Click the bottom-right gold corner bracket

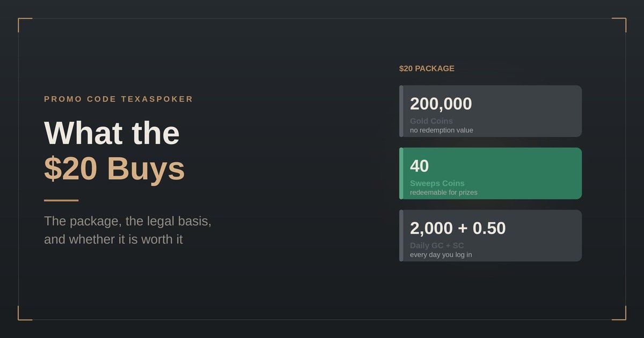point(619,313)
